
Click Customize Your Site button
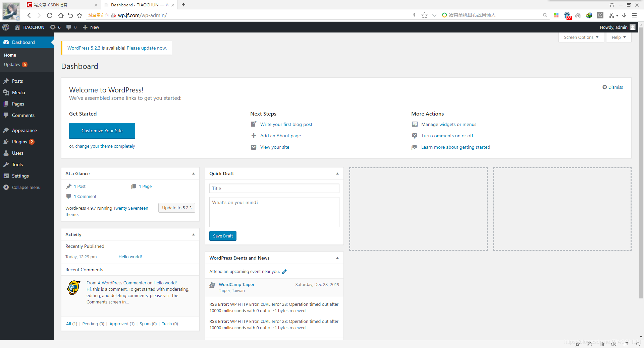coord(102,131)
